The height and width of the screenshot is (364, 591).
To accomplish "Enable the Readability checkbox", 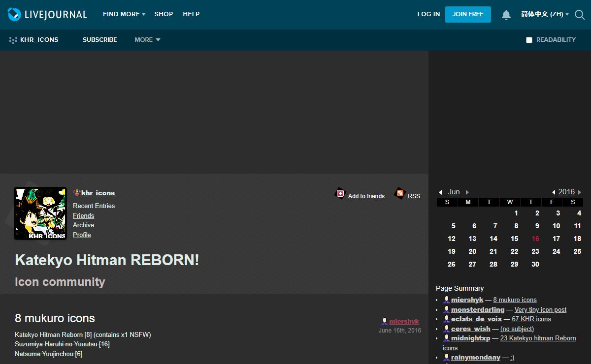I will click(x=529, y=40).
